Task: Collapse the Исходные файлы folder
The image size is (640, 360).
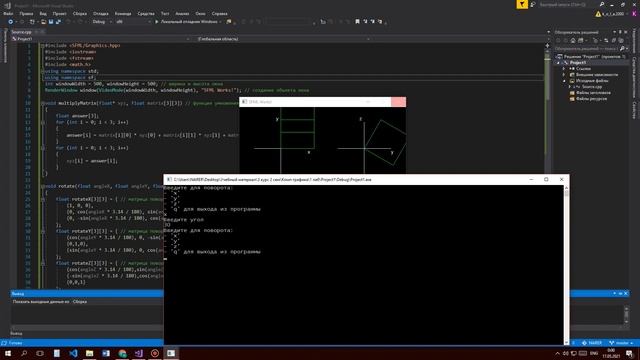Action: [x=564, y=81]
